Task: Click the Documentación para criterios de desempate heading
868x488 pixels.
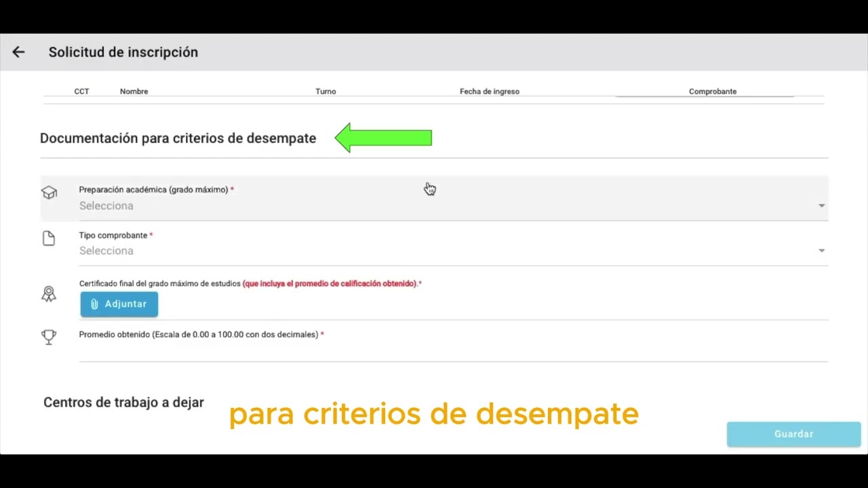Action: pos(178,138)
